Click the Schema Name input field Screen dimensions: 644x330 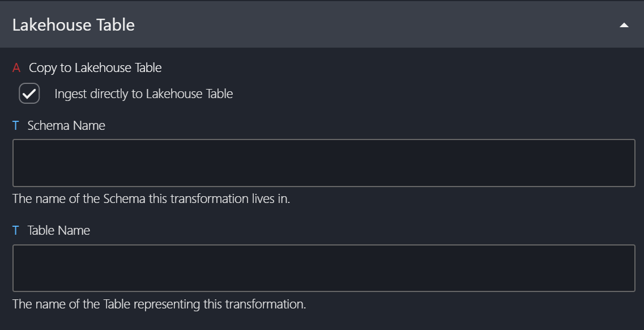click(323, 163)
